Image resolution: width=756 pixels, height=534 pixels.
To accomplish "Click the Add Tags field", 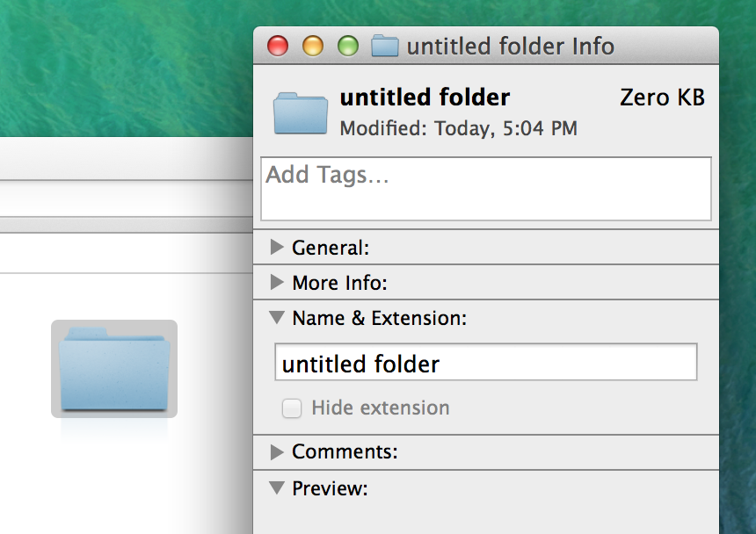I will [x=485, y=188].
